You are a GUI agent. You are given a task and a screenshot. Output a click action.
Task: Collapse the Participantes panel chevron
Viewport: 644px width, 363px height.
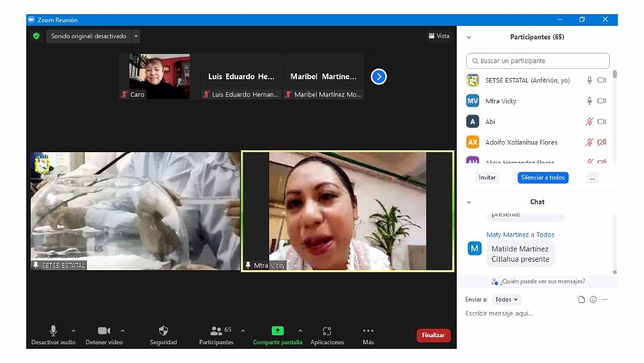[469, 37]
